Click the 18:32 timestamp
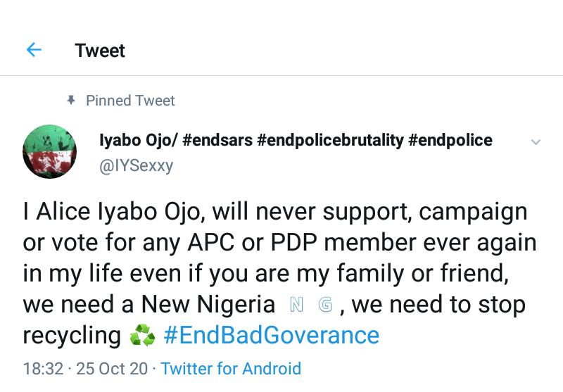Image resolution: width=563 pixels, height=392 pixels. tap(43, 368)
